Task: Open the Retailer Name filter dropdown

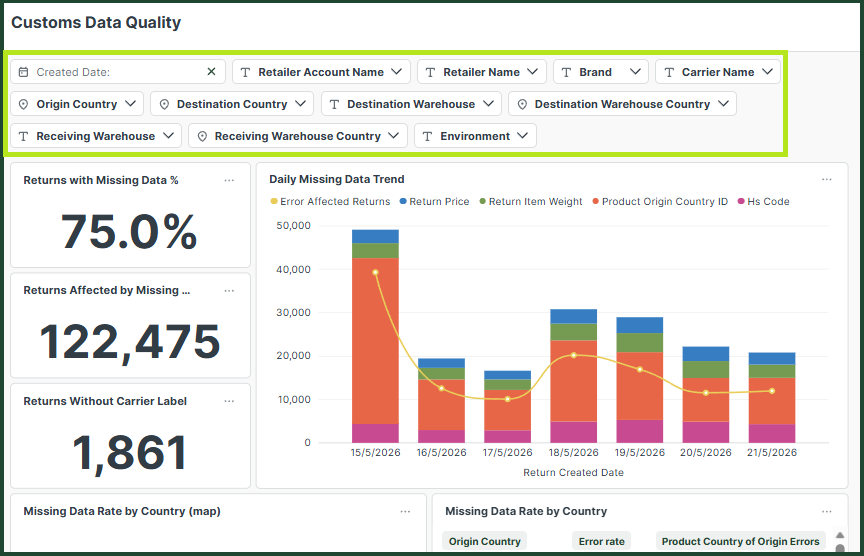Action: click(x=482, y=72)
